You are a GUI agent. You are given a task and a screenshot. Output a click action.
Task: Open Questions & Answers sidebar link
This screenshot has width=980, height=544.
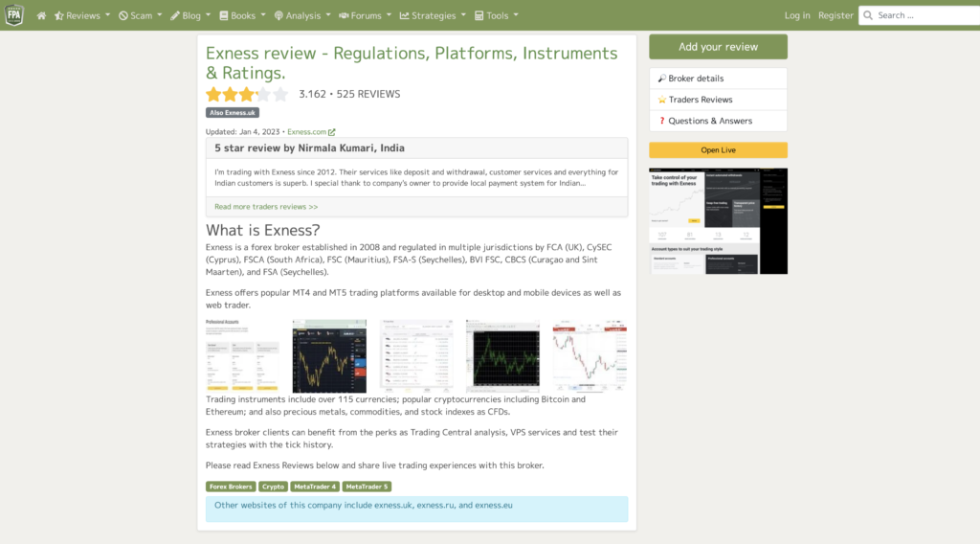[x=718, y=121]
